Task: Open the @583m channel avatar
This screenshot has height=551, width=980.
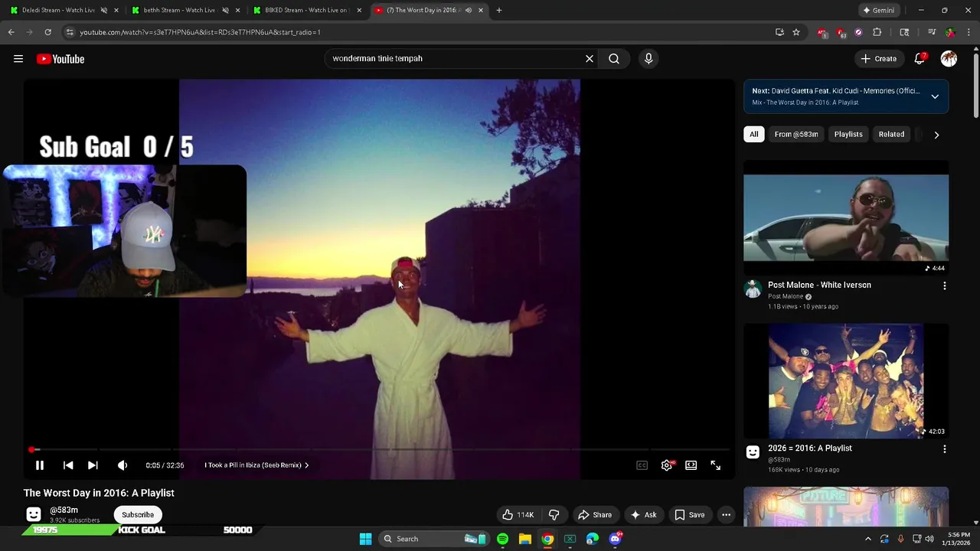Action: pos(33,514)
